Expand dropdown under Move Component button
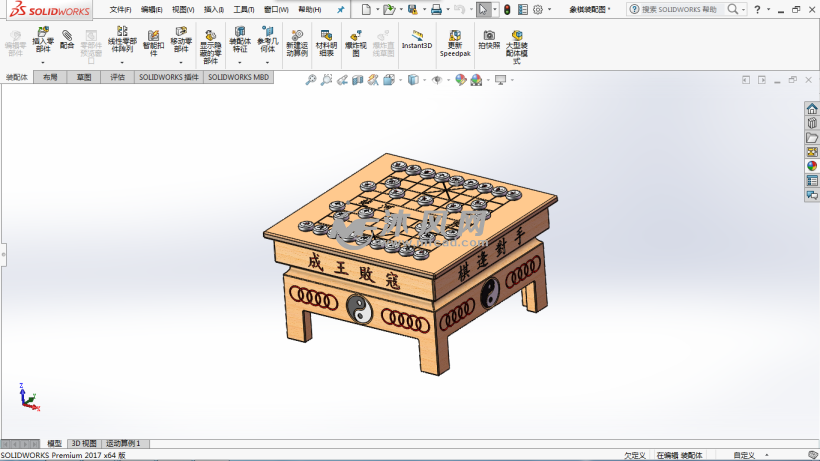The width and height of the screenshot is (820, 461). (x=181, y=63)
